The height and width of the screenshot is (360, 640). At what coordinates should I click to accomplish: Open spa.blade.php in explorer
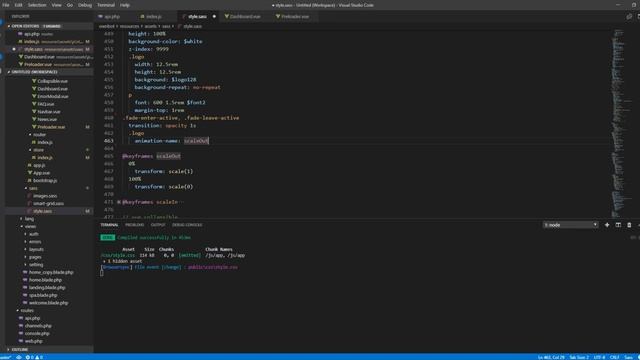click(x=43, y=295)
